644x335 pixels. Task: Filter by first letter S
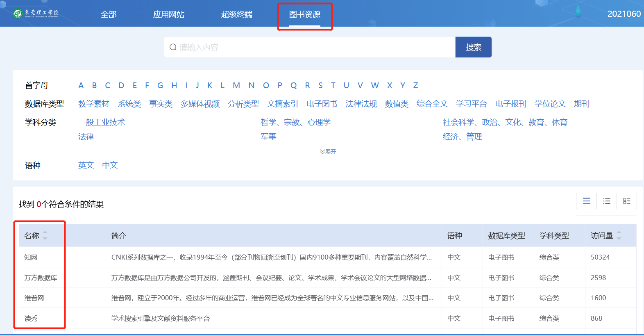pos(320,85)
